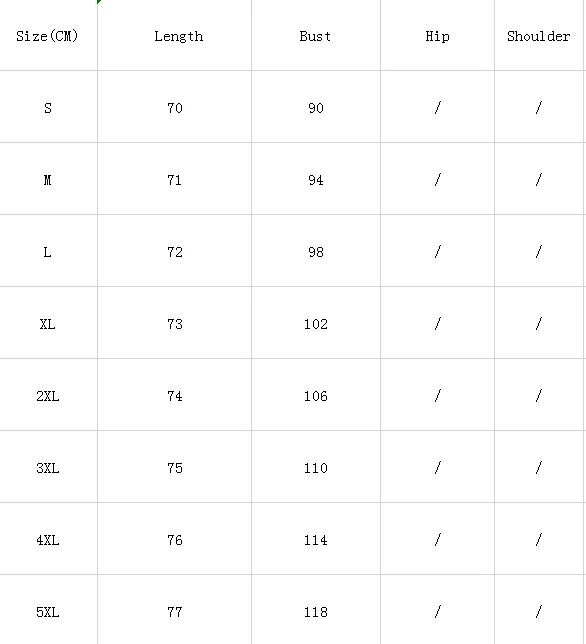The width and height of the screenshot is (586, 644).
Task: Click the Length value 77
Action: click(x=175, y=610)
